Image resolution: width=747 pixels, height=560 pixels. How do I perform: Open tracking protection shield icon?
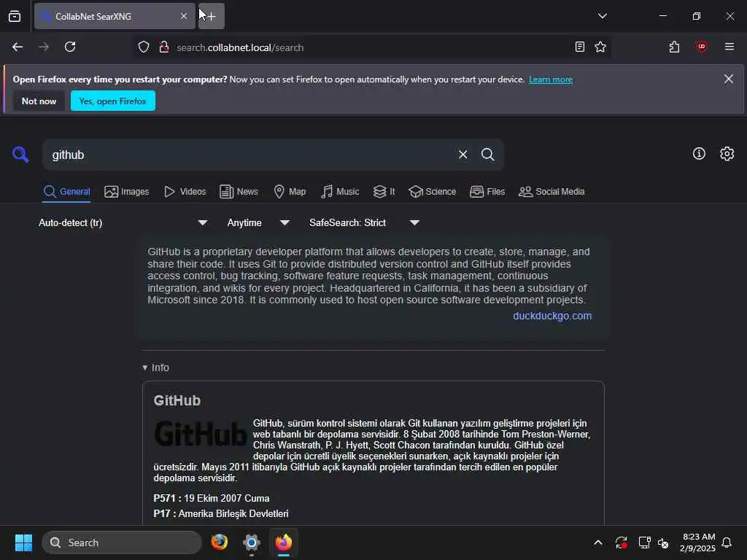(x=144, y=47)
